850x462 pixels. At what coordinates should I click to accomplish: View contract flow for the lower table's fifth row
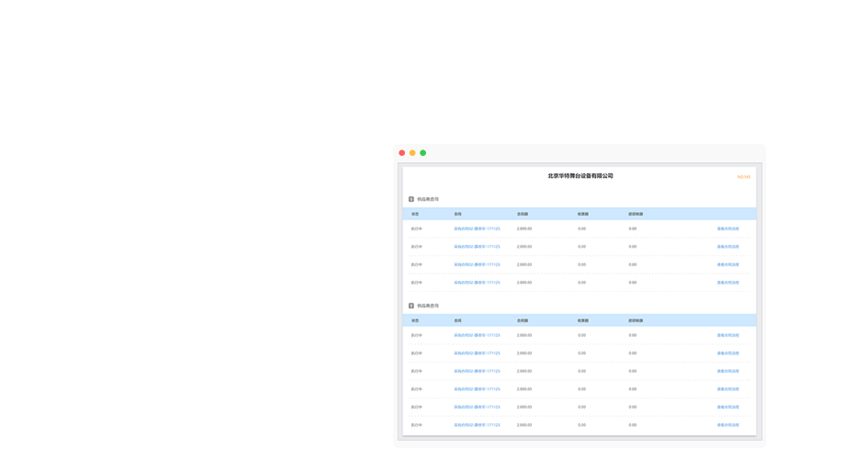tap(728, 407)
